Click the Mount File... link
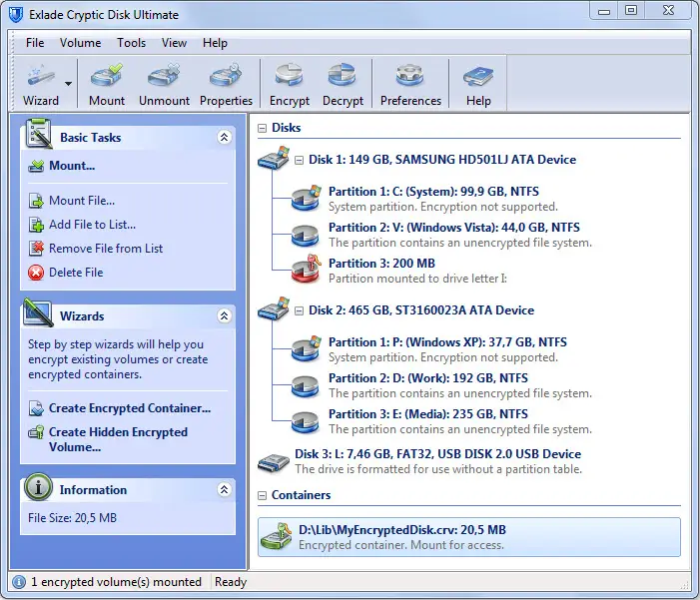 82,201
